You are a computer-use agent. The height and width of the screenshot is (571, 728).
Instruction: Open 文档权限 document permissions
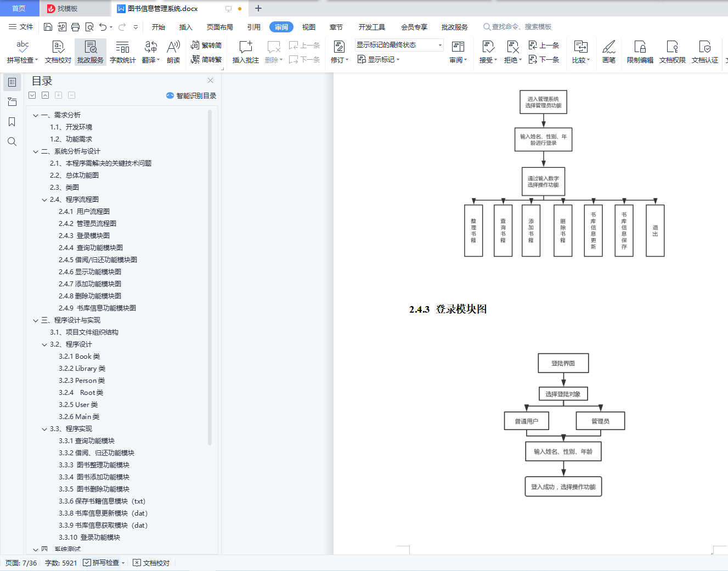[x=673, y=52]
